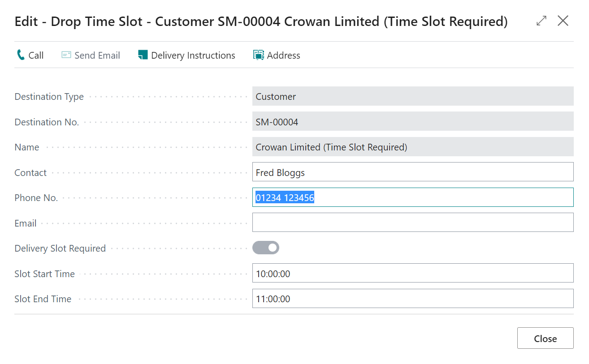
Task: Open the Delivery Instructions action
Action: click(x=193, y=56)
